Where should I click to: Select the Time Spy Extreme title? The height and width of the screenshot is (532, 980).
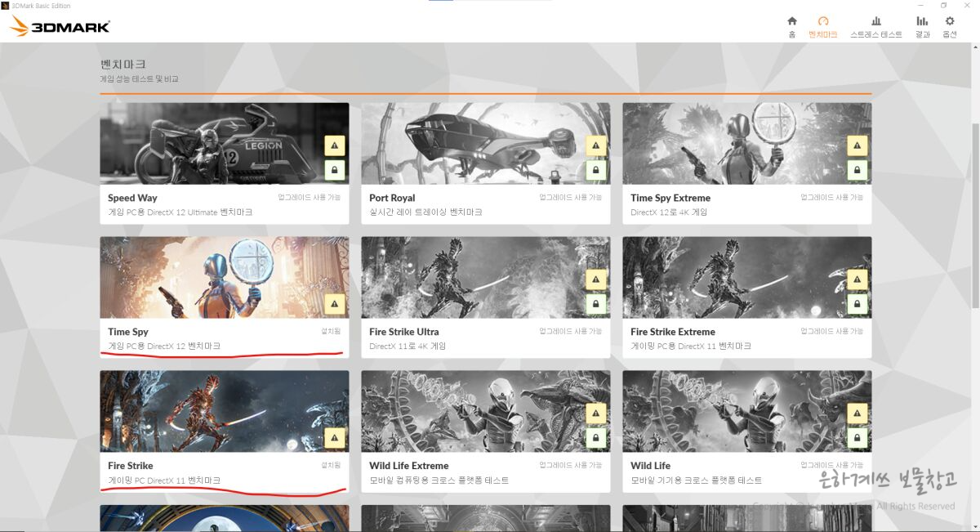(x=670, y=198)
